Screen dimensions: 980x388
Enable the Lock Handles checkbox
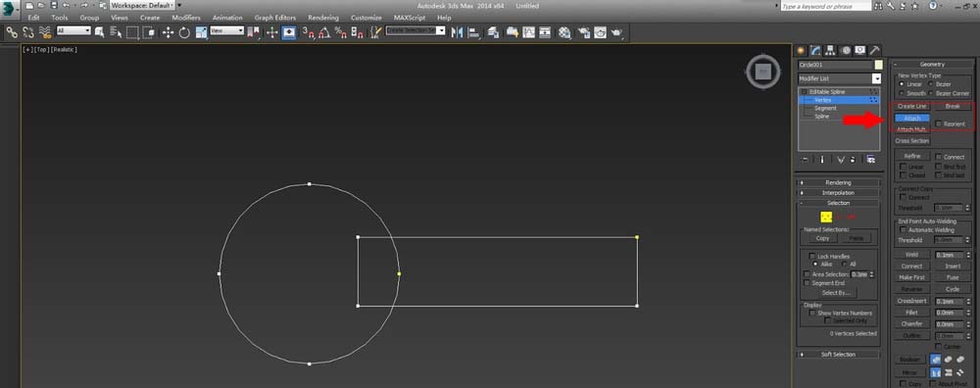[x=812, y=256]
